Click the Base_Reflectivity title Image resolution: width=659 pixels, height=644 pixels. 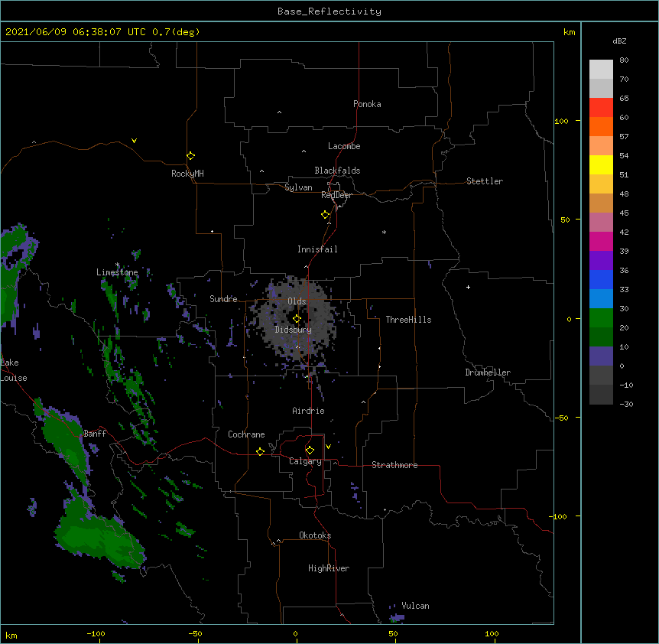pos(329,11)
